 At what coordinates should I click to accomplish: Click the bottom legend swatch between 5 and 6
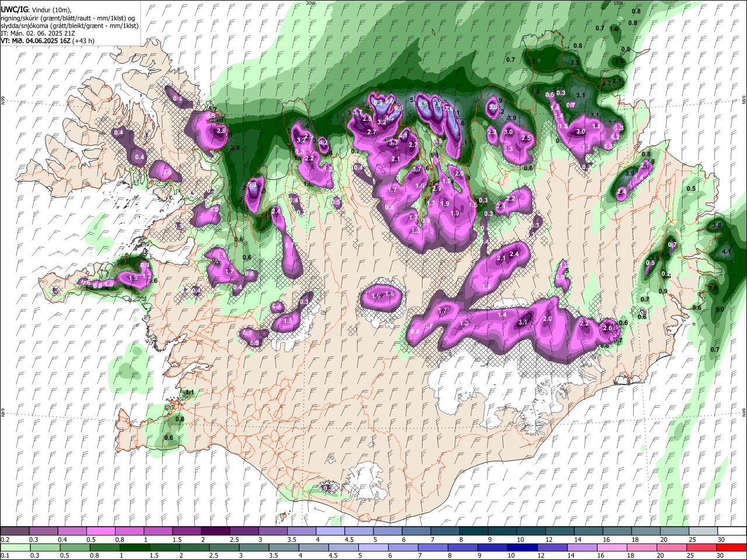(x=373, y=547)
